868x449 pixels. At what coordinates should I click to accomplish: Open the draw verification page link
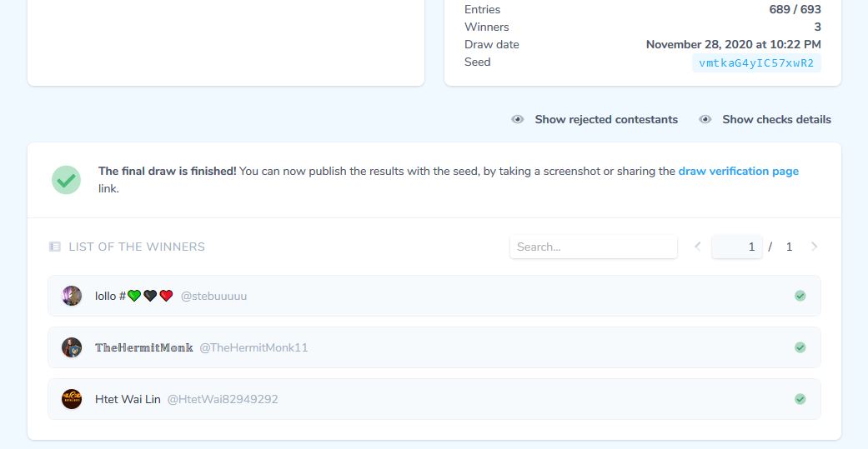coord(739,171)
